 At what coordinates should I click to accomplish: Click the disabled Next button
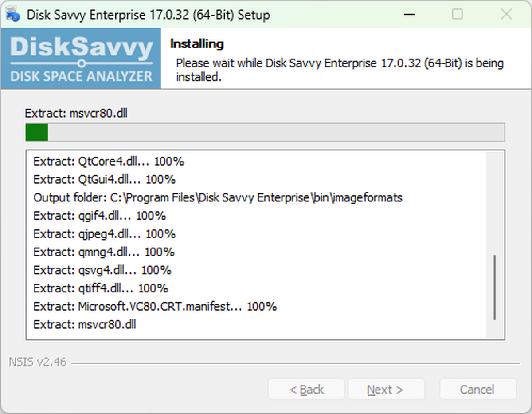[386, 389]
